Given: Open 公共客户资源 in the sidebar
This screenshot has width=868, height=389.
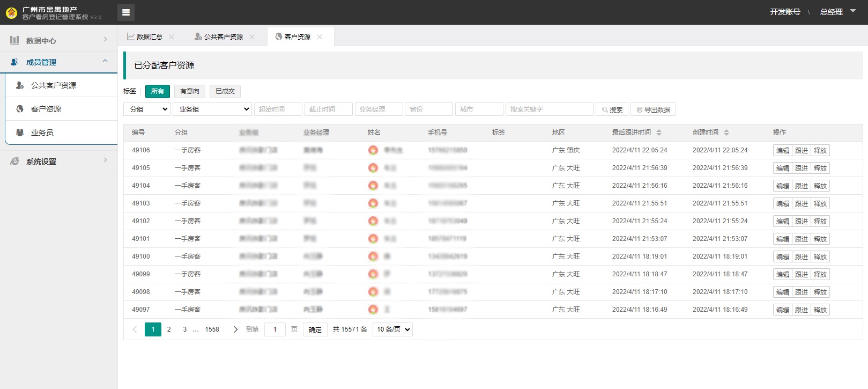Looking at the screenshot, I should [61, 85].
